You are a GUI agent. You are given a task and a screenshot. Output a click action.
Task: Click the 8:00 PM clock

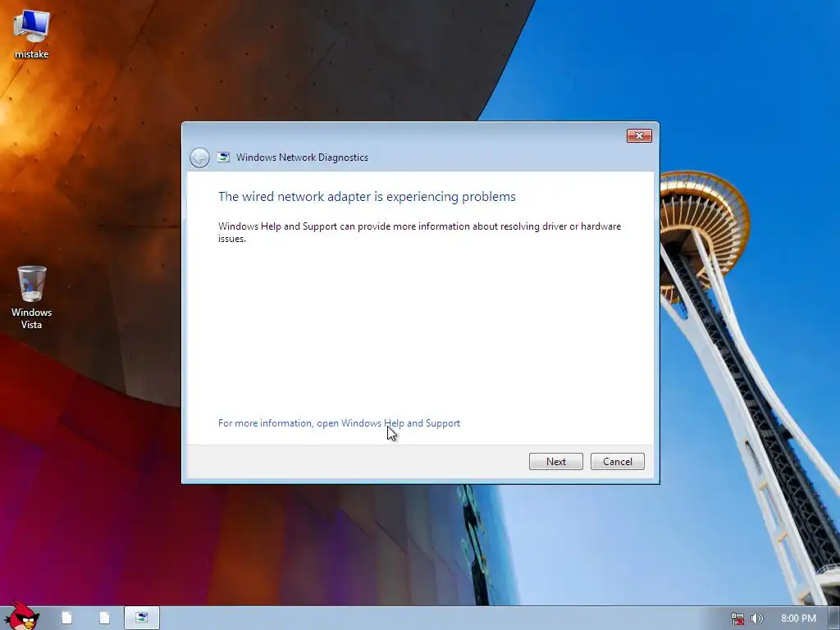point(798,619)
